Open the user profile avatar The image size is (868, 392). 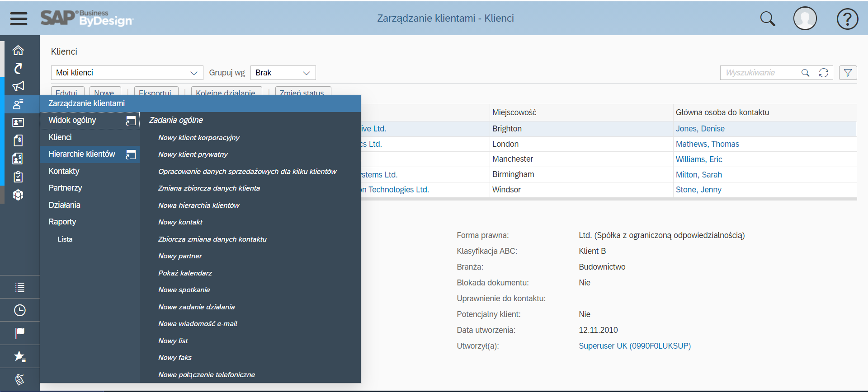pos(805,19)
